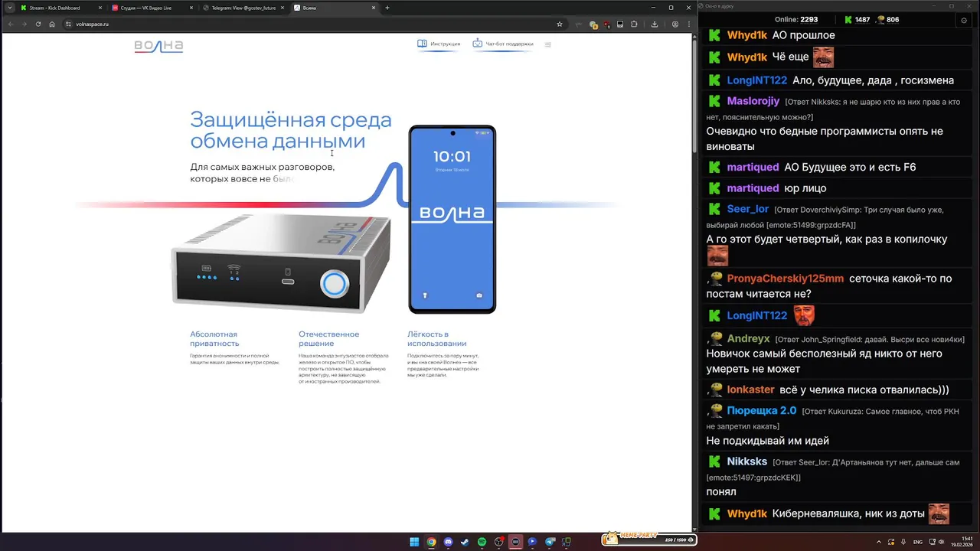This screenshot has width=980, height=551.
Task: Click the Лёгкость в использовании heading
Action: pos(436,338)
